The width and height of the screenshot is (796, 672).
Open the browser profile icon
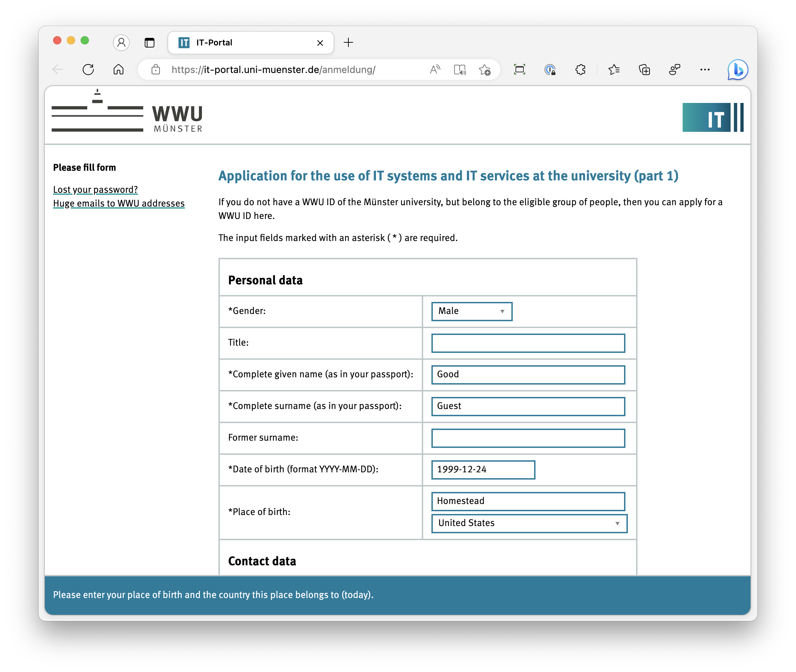point(121,42)
